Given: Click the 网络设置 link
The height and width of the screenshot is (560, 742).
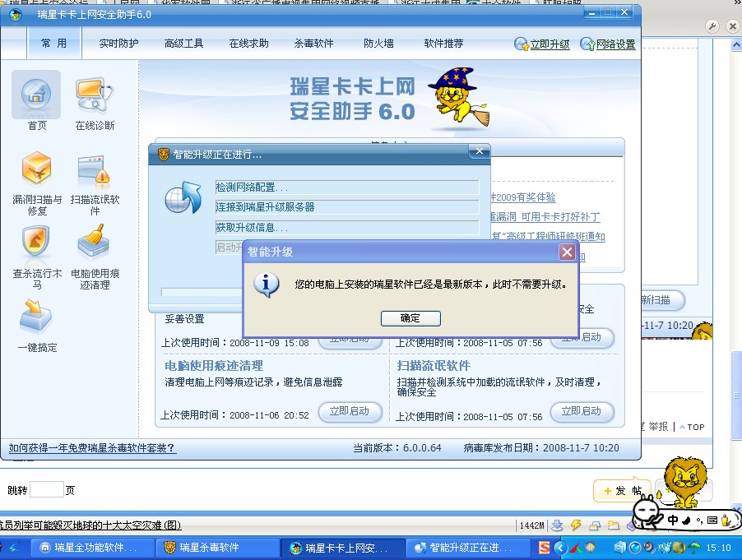Looking at the screenshot, I should (x=615, y=44).
